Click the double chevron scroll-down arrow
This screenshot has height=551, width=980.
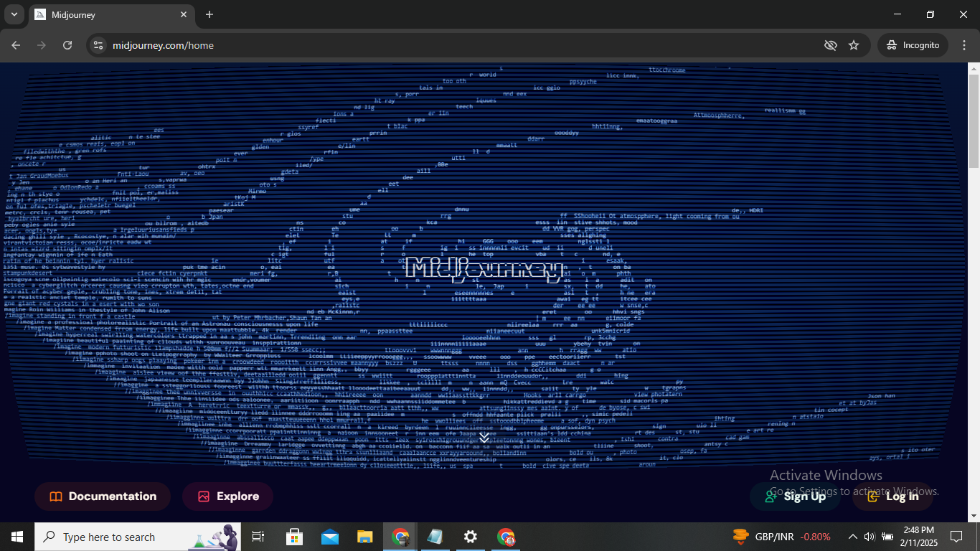click(x=484, y=437)
